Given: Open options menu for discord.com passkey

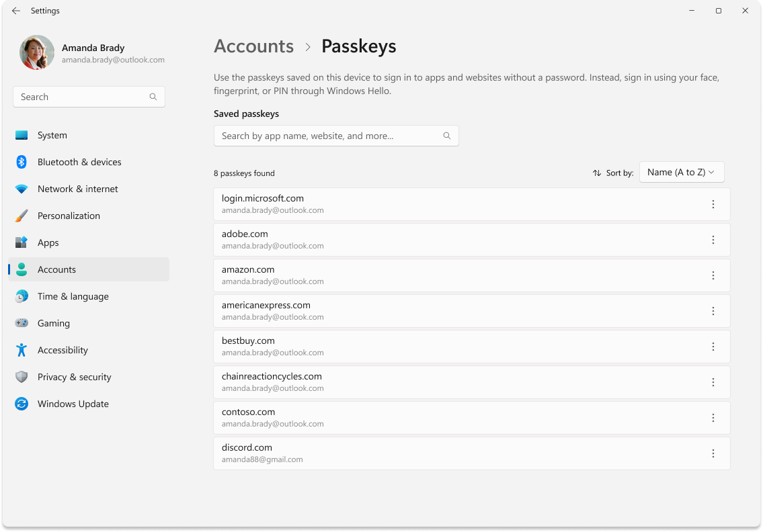Looking at the screenshot, I should tap(713, 453).
